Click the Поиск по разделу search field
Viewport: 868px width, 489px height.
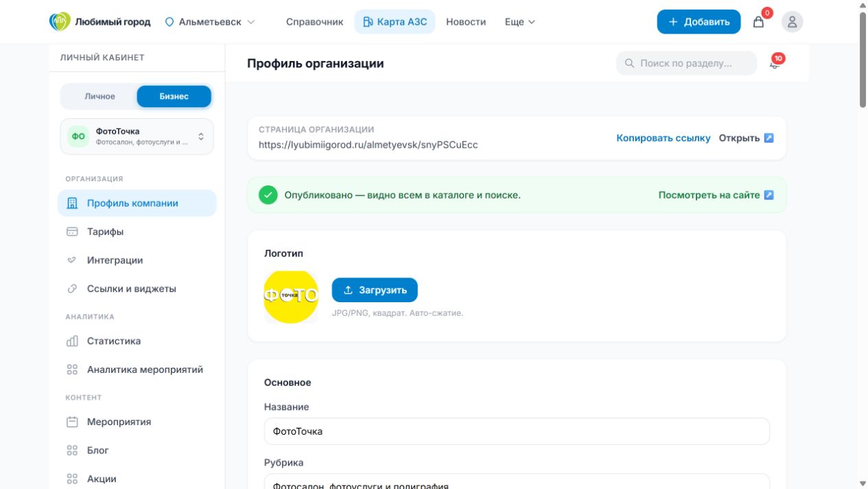pyautogui.click(x=686, y=63)
